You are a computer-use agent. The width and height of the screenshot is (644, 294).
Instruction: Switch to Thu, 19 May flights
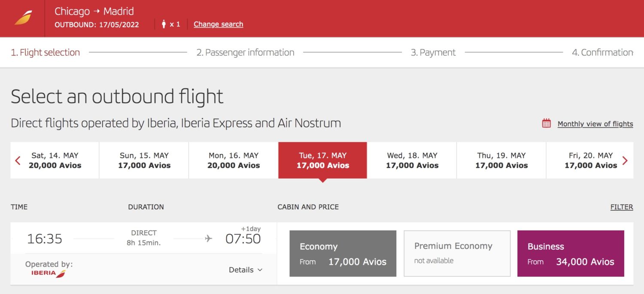(x=501, y=160)
